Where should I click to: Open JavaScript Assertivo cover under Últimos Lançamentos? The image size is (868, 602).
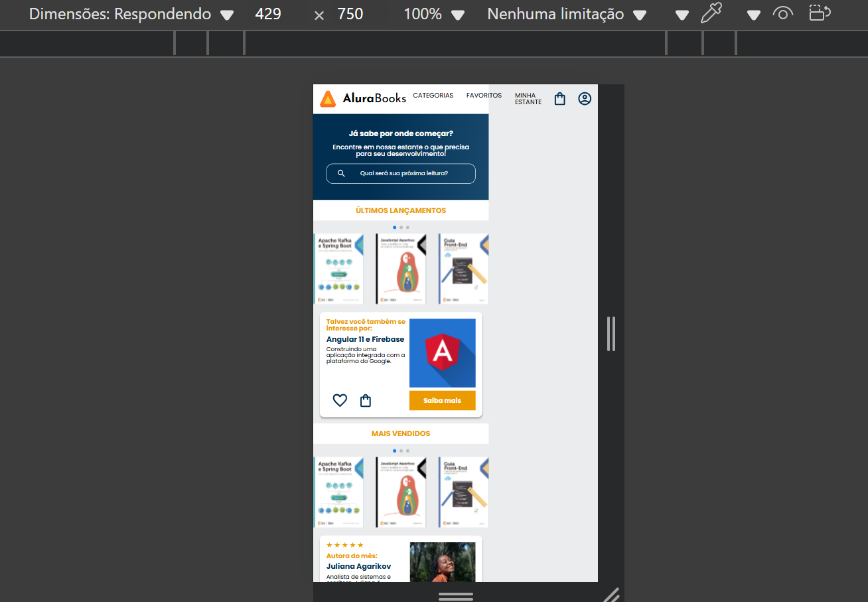click(401, 269)
